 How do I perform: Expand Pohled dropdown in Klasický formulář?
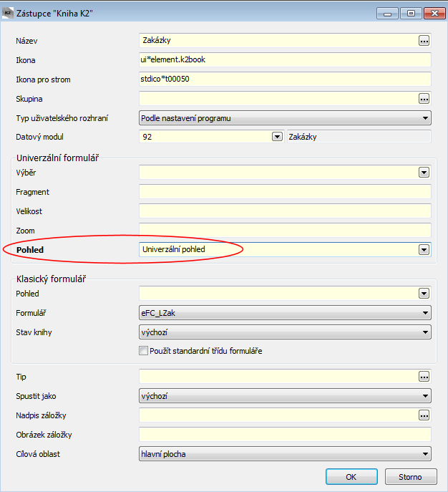(x=424, y=294)
